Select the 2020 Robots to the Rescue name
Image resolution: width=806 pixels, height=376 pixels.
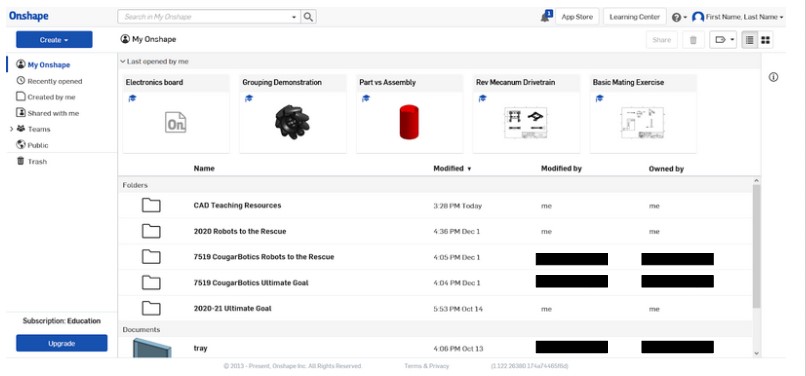(240, 231)
